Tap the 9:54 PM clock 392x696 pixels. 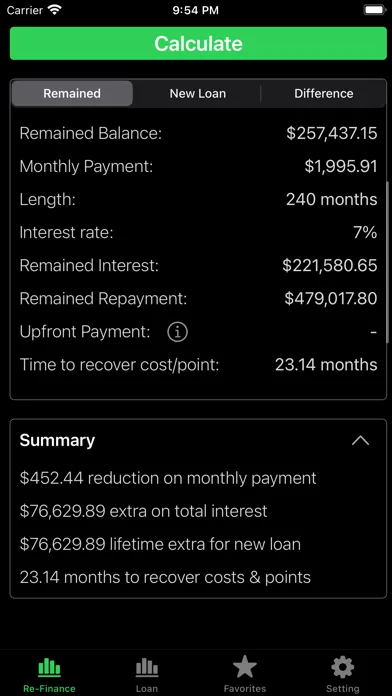[x=196, y=10]
